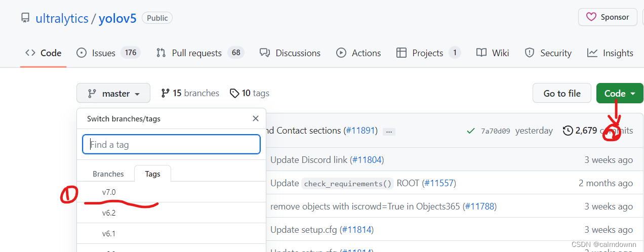
Task: Close the Switch branches/tags popup
Action: click(x=256, y=118)
